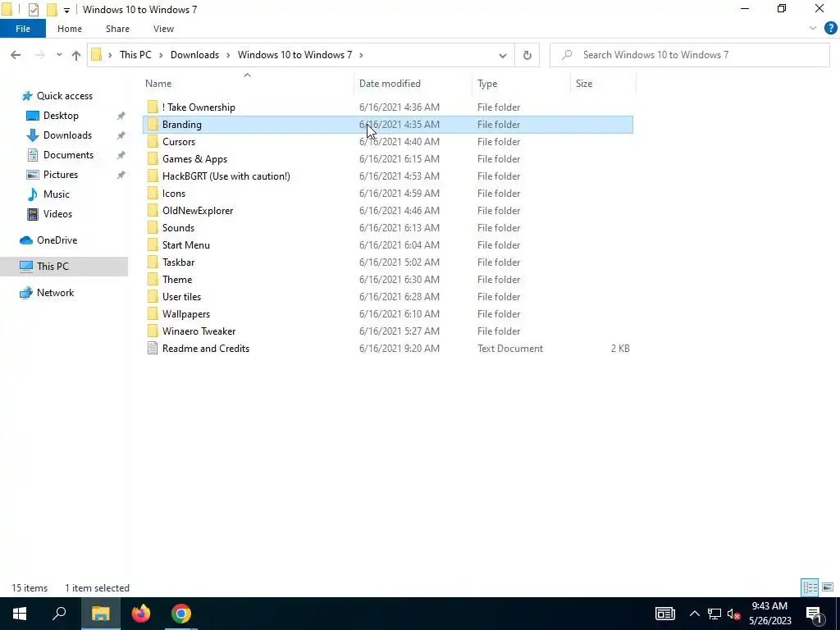Select the HackBGRT folder icon
The height and width of the screenshot is (630, 840).
(x=153, y=176)
